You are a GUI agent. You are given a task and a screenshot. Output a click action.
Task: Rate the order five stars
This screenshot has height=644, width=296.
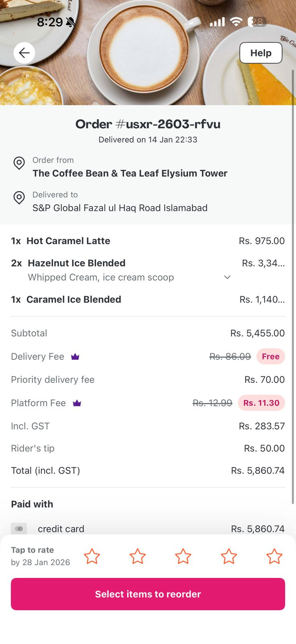pos(274,556)
